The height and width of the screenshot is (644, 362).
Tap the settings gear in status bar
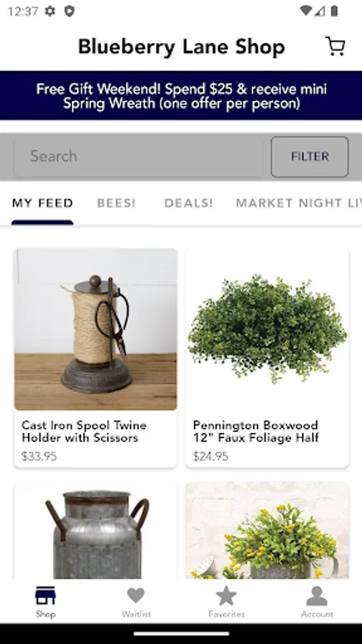50,11
